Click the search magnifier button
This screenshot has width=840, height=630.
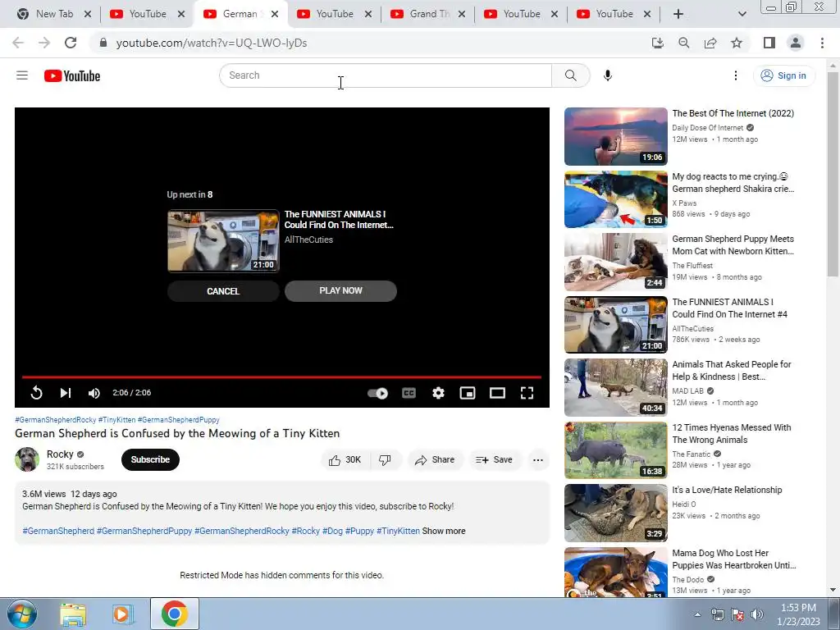(571, 75)
